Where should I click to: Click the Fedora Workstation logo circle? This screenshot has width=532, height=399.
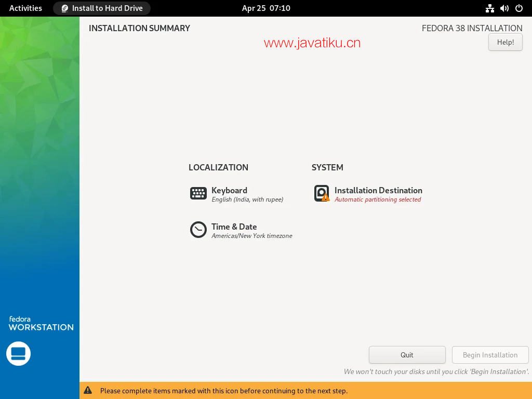coord(18,353)
